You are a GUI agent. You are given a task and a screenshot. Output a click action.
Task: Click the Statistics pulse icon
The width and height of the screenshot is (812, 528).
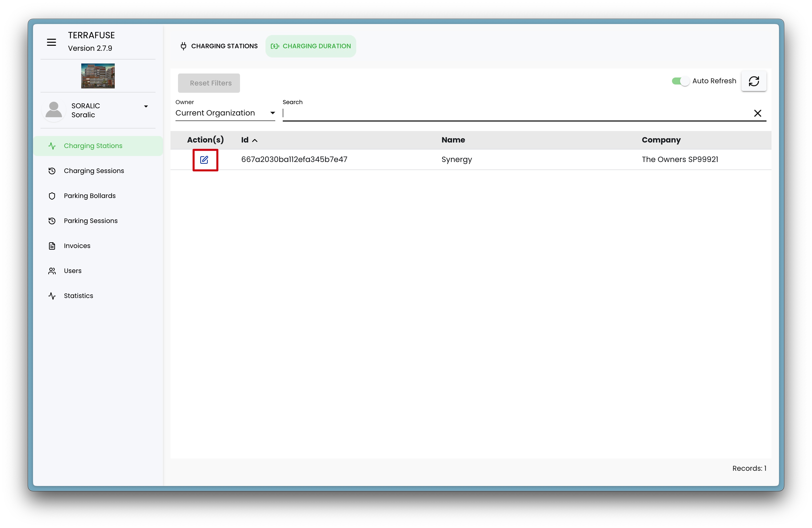(52, 296)
